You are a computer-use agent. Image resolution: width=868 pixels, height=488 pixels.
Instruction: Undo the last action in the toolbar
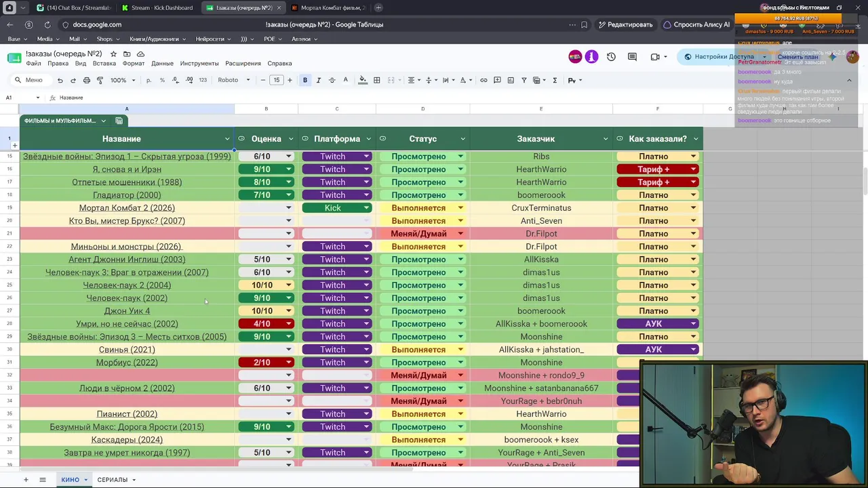pos(60,80)
